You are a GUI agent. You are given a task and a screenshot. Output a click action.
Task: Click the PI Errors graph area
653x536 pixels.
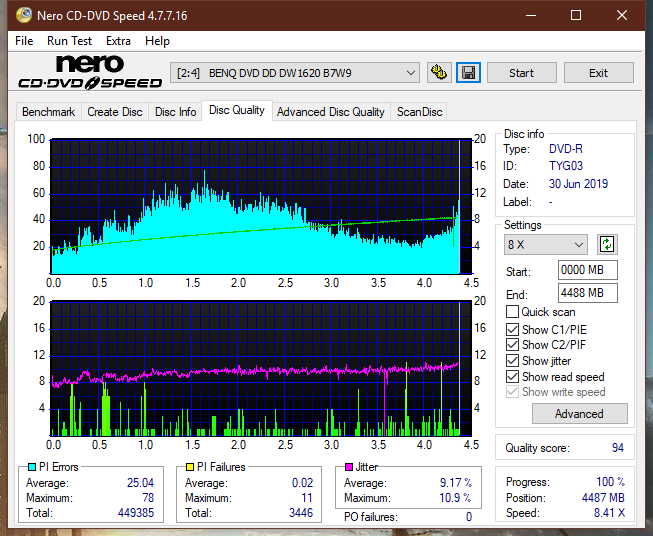tap(261, 207)
